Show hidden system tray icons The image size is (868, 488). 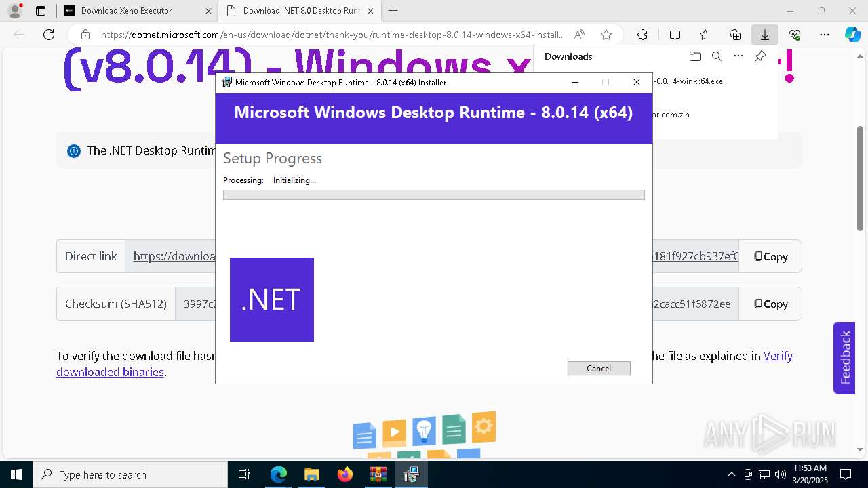(731, 474)
